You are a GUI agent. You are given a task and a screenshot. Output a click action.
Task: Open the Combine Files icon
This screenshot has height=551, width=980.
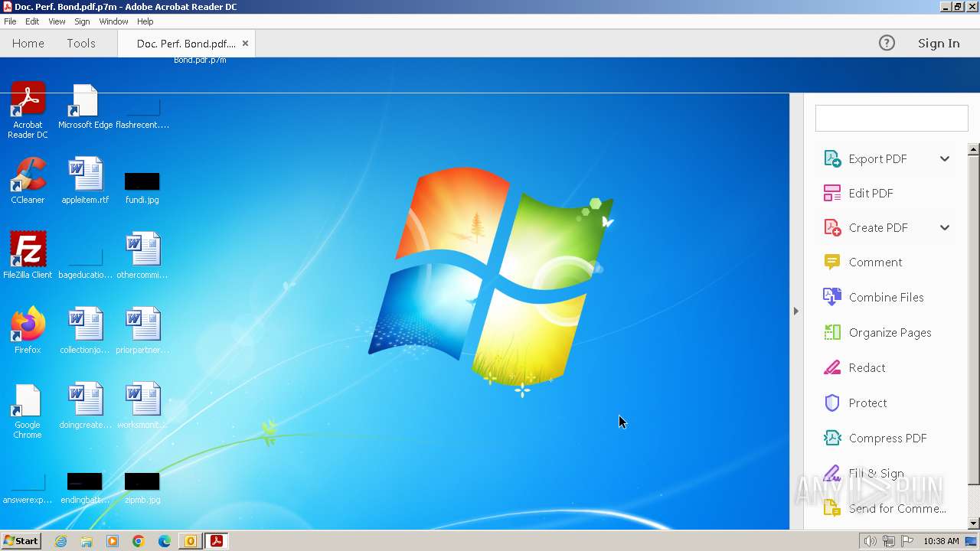click(832, 297)
